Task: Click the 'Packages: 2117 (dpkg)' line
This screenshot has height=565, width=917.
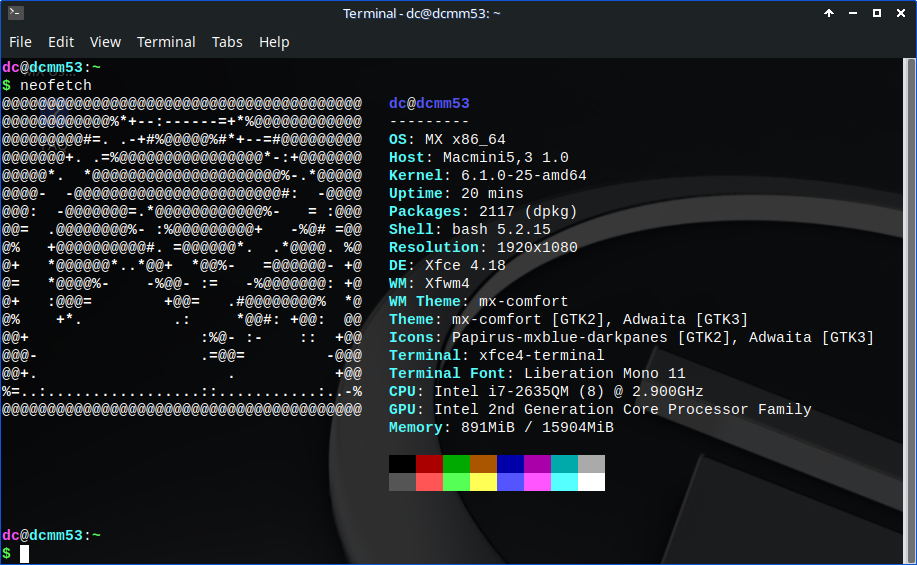Action: 483,212
